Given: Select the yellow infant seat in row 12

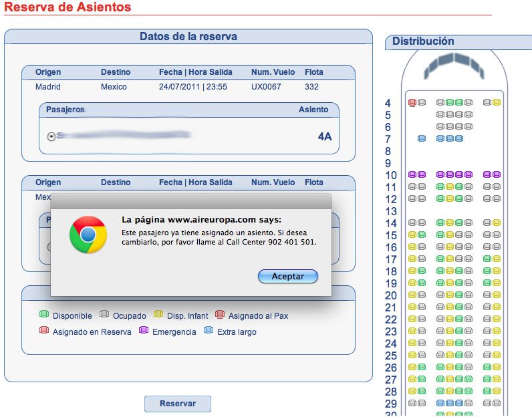Looking at the screenshot, I should tap(450, 199).
